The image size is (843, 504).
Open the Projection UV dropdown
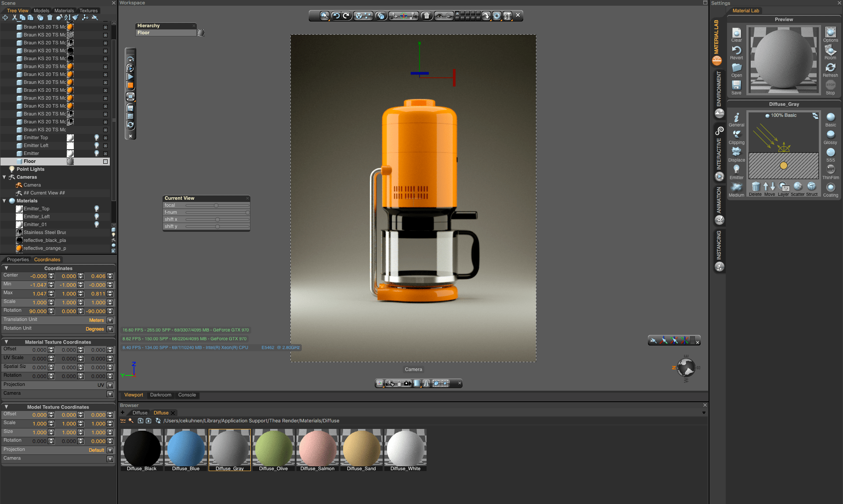pyautogui.click(x=110, y=385)
